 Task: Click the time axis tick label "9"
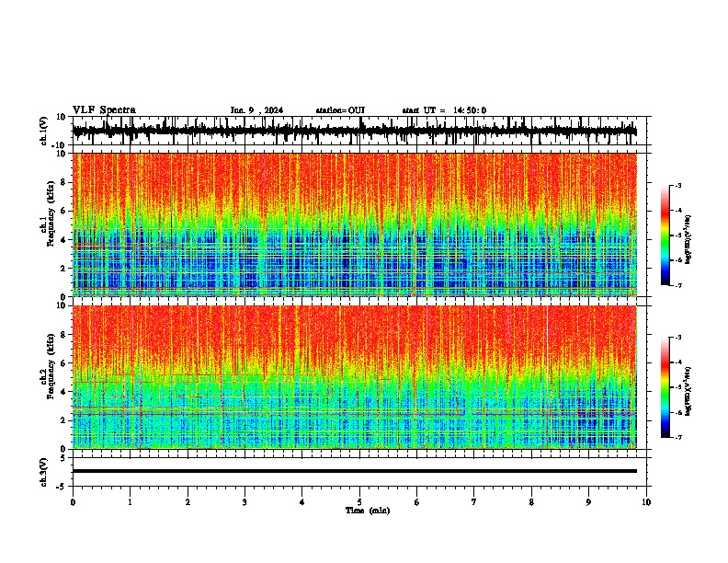[x=588, y=502]
